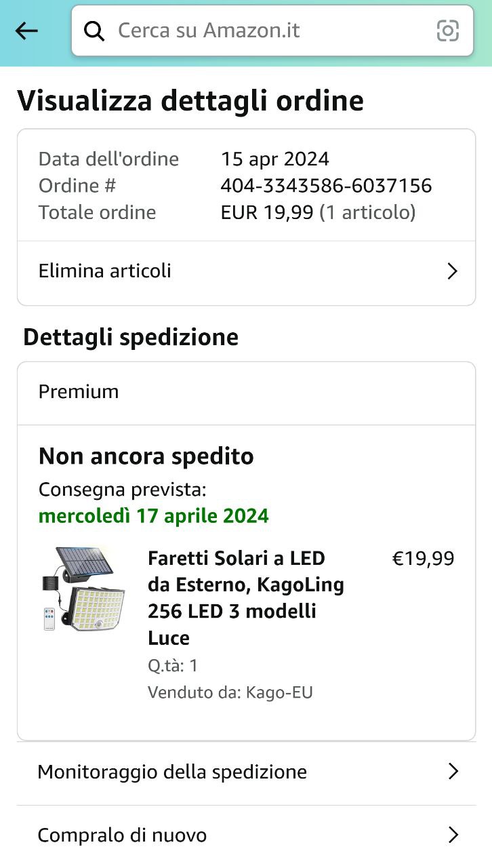Click the Non ancora spedito status heading

click(x=146, y=456)
